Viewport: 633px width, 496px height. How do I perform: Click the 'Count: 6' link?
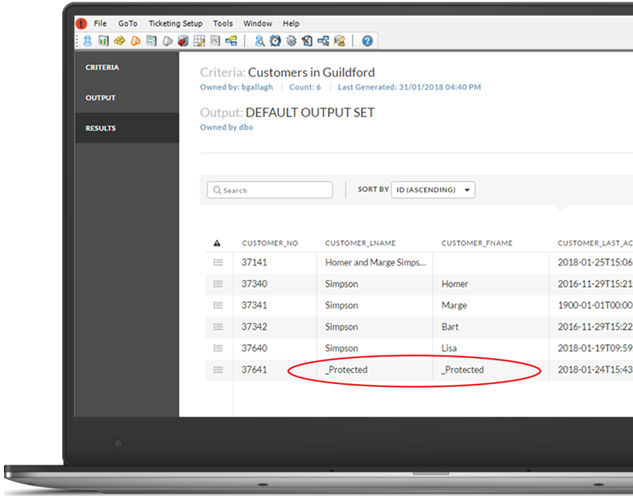[x=305, y=87]
